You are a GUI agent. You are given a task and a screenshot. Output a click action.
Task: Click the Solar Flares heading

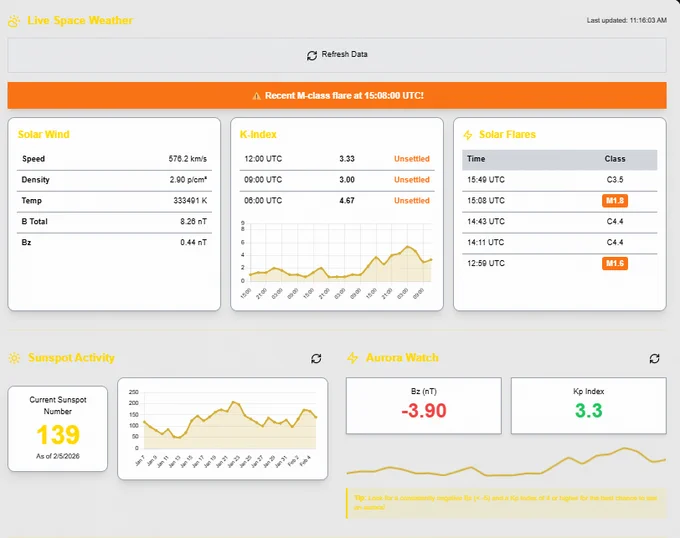coord(507,134)
